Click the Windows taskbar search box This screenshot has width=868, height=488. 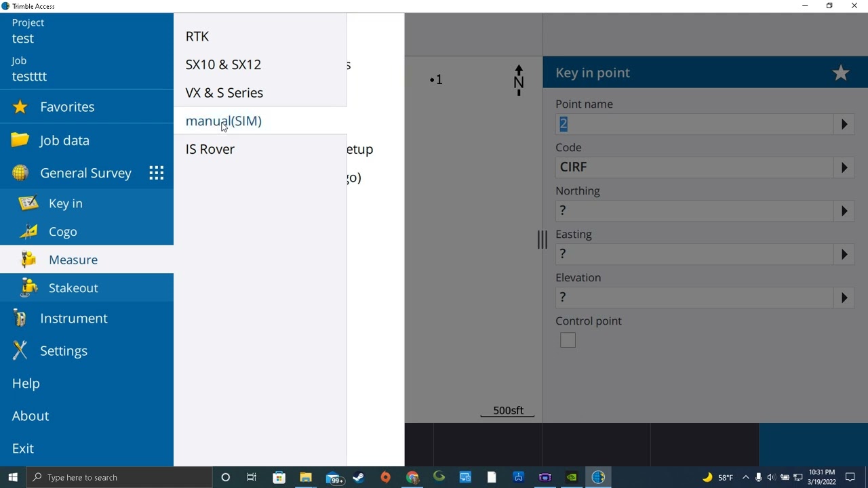120,477
